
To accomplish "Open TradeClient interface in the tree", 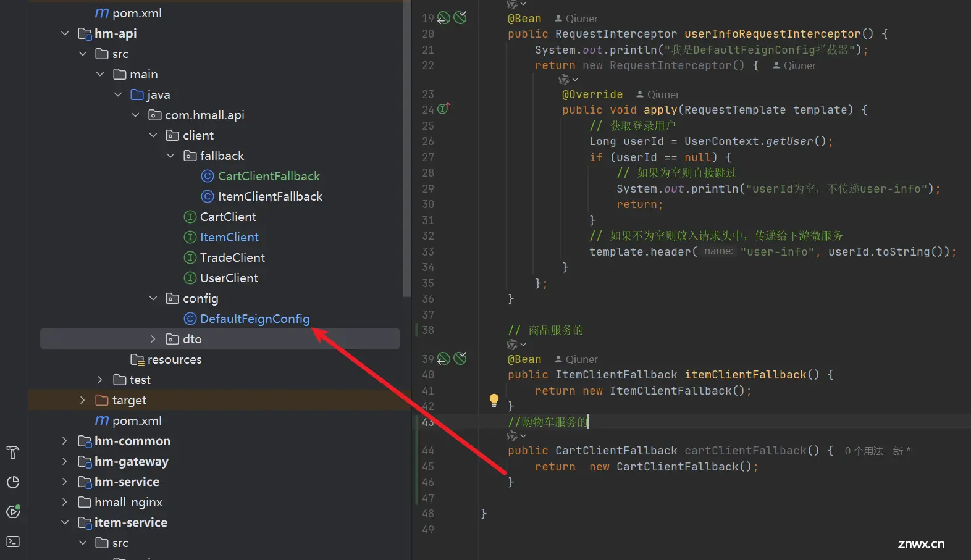I will tap(232, 257).
